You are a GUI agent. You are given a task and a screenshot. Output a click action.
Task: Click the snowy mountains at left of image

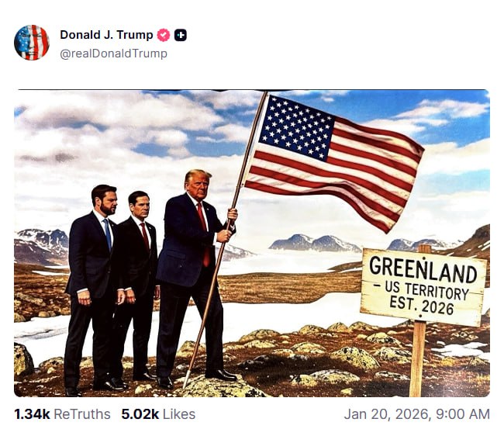tap(41, 245)
